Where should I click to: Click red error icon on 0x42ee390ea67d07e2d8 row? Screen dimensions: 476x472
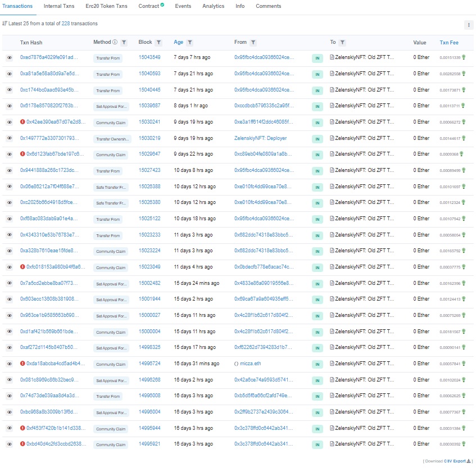pos(22,122)
